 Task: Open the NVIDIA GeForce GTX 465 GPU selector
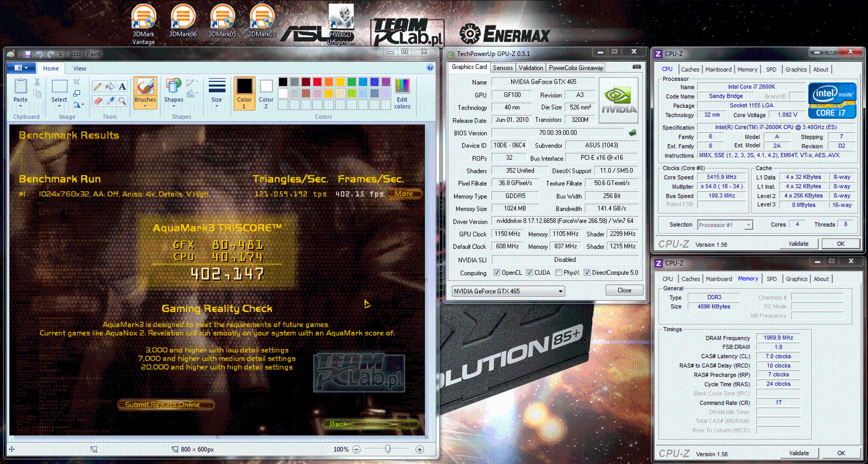click(x=508, y=291)
